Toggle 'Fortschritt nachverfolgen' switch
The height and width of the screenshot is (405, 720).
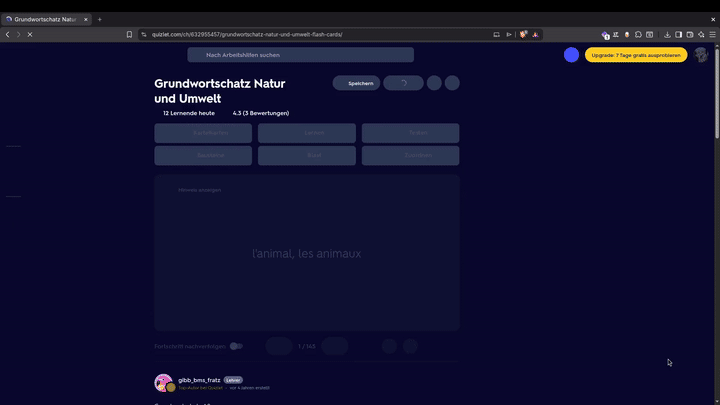pos(236,346)
